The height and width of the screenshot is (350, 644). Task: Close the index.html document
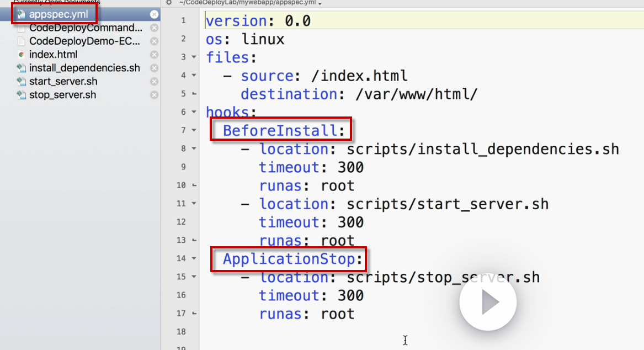[x=154, y=55]
